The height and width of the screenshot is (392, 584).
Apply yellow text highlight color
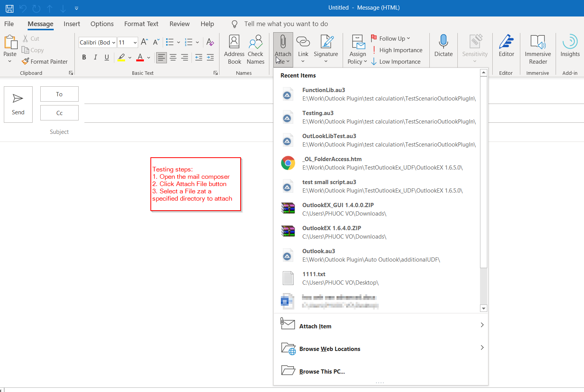tap(121, 58)
